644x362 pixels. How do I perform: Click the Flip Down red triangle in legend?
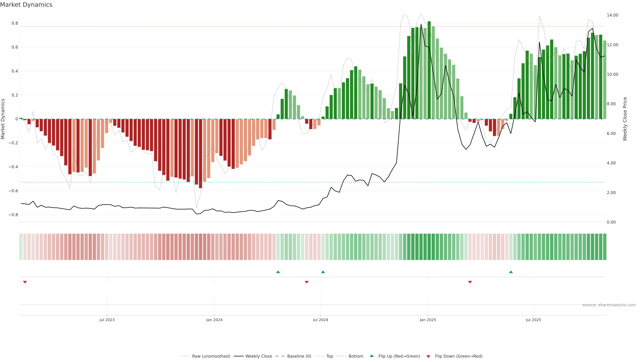coord(428,356)
